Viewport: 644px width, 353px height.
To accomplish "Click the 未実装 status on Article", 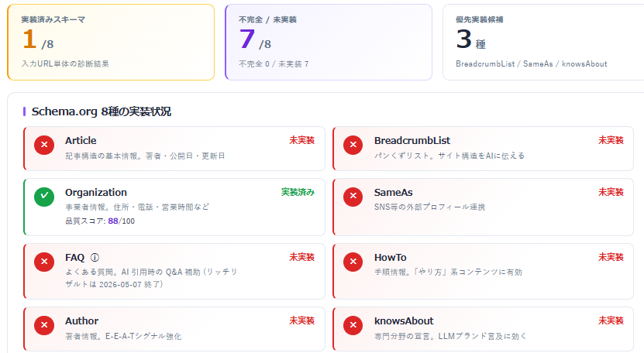I will coord(302,140).
